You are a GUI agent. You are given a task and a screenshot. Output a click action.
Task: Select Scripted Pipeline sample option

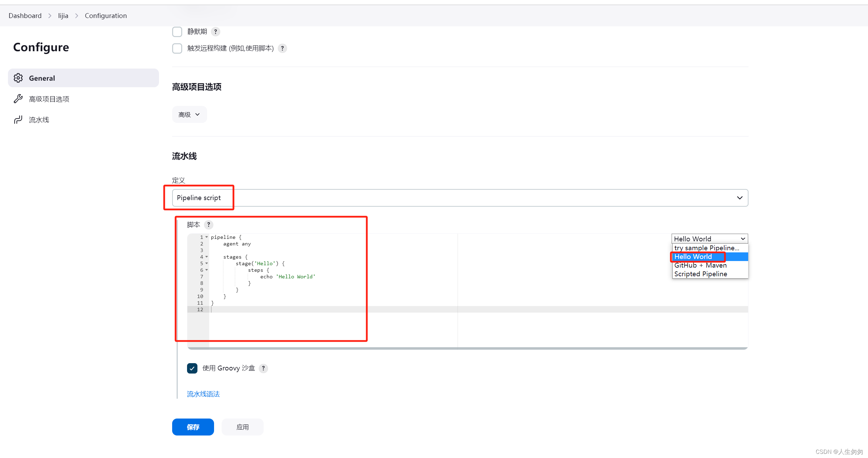tap(710, 274)
